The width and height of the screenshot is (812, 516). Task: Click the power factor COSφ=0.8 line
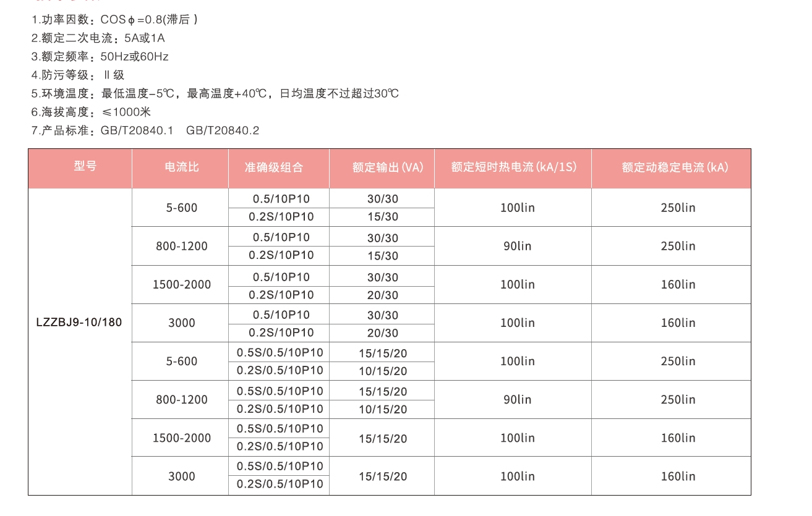pos(115,20)
